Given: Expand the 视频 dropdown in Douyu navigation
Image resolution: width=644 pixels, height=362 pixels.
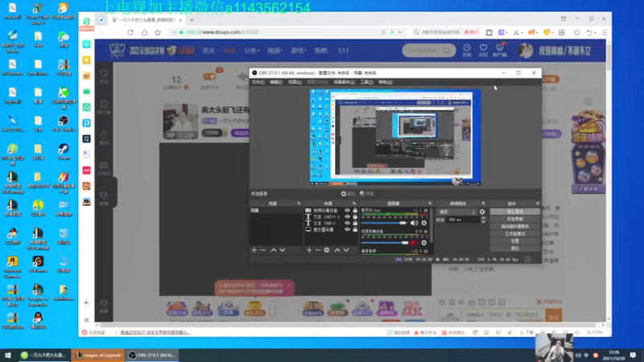Looking at the screenshot, I should [275, 51].
